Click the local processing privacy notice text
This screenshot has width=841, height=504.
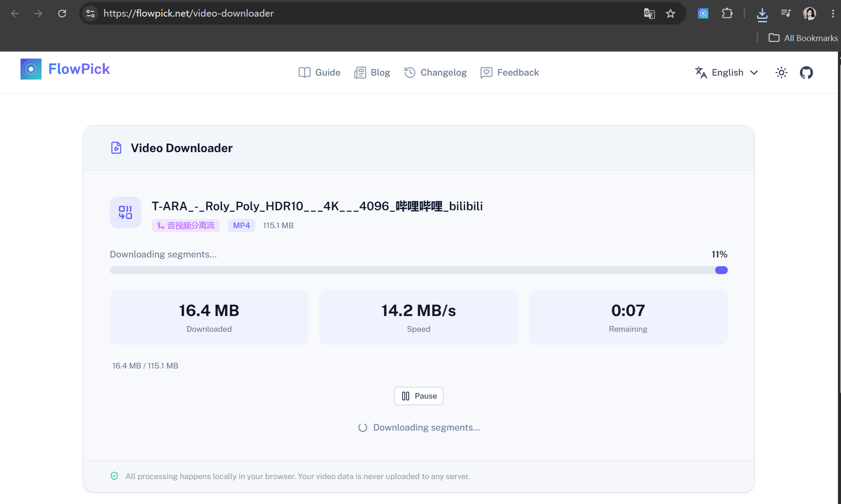(298, 476)
